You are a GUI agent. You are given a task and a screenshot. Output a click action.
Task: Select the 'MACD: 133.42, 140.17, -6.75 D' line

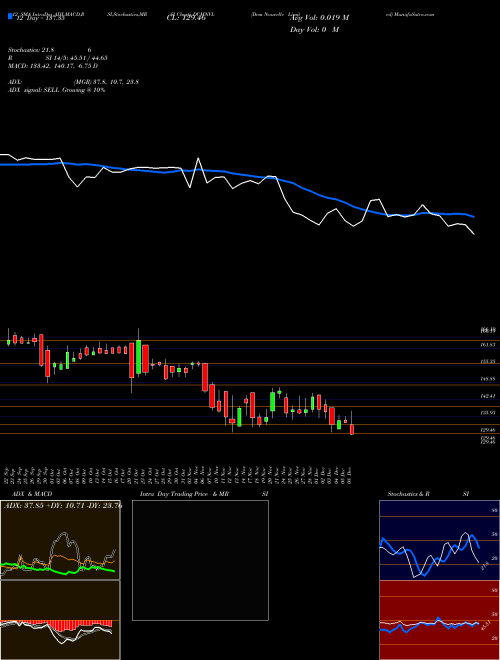[53, 66]
